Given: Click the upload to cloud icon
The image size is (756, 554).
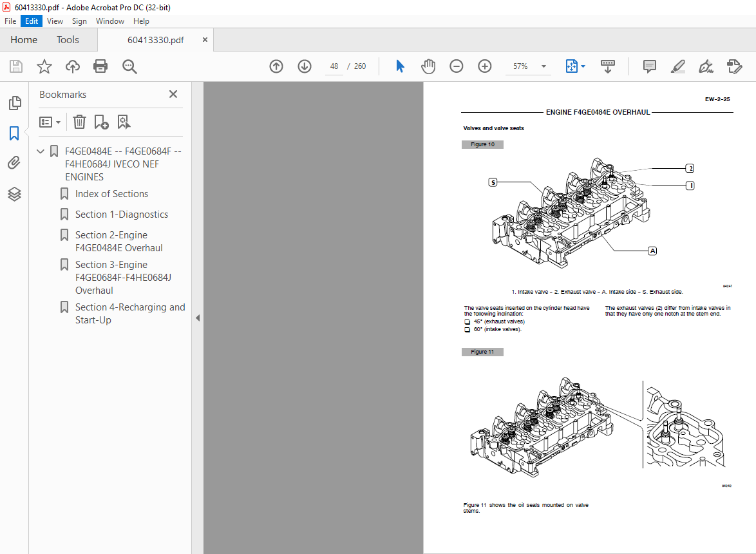Looking at the screenshot, I should 72,66.
